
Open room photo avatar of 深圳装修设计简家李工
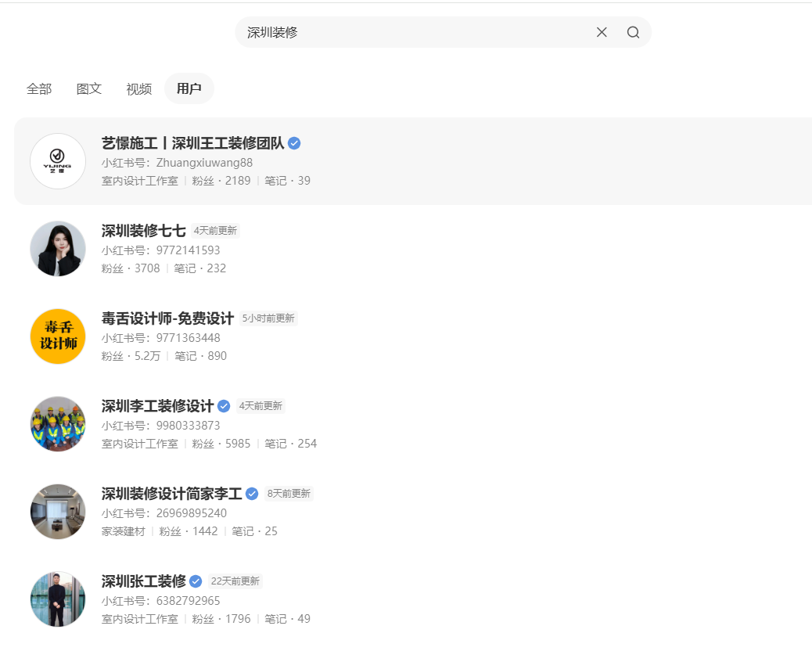(x=57, y=512)
